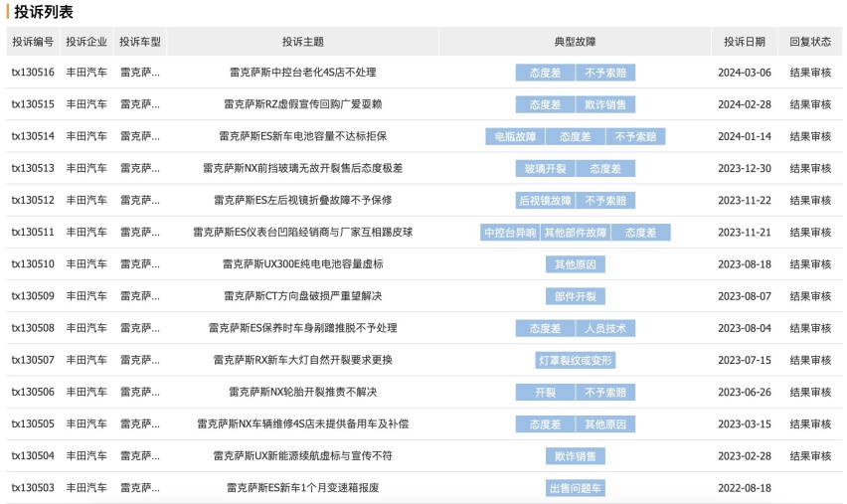Click the 投诉日期 column header
The image size is (847, 504).
[x=745, y=42]
